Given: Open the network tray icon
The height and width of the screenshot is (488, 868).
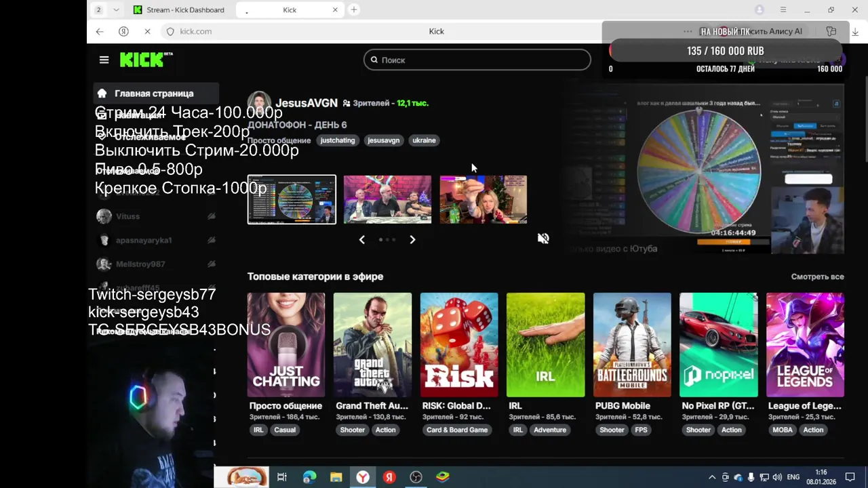Looking at the screenshot, I should pos(764,477).
